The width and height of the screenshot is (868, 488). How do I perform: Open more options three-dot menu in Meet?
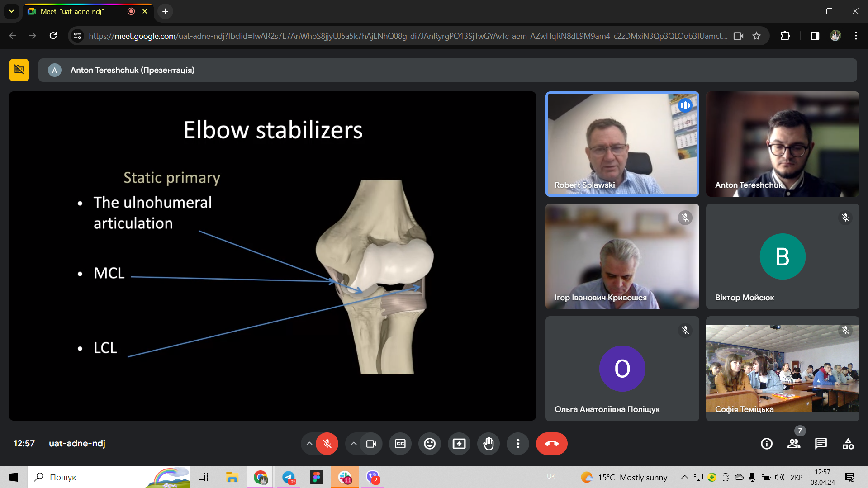pos(518,444)
